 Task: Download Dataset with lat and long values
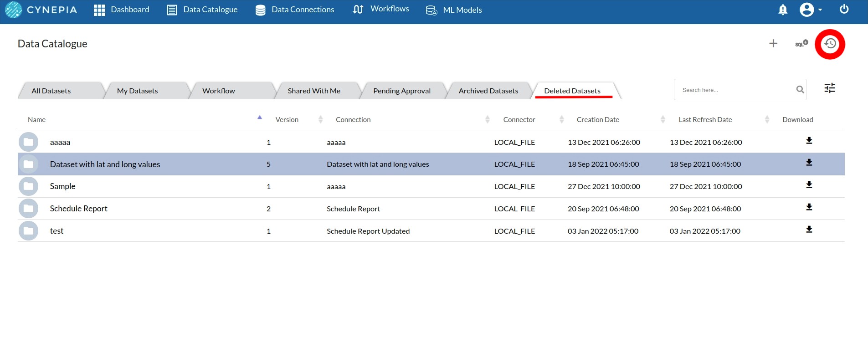coord(809,162)
